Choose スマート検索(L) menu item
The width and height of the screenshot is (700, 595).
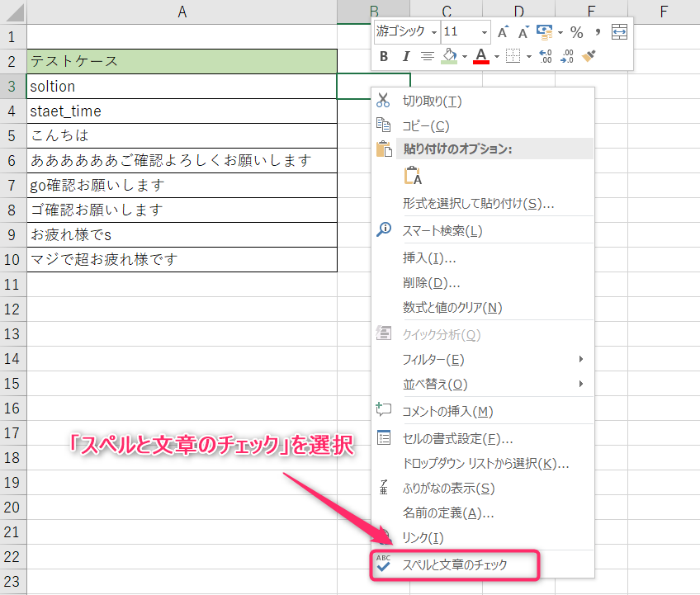click(483, 231)
